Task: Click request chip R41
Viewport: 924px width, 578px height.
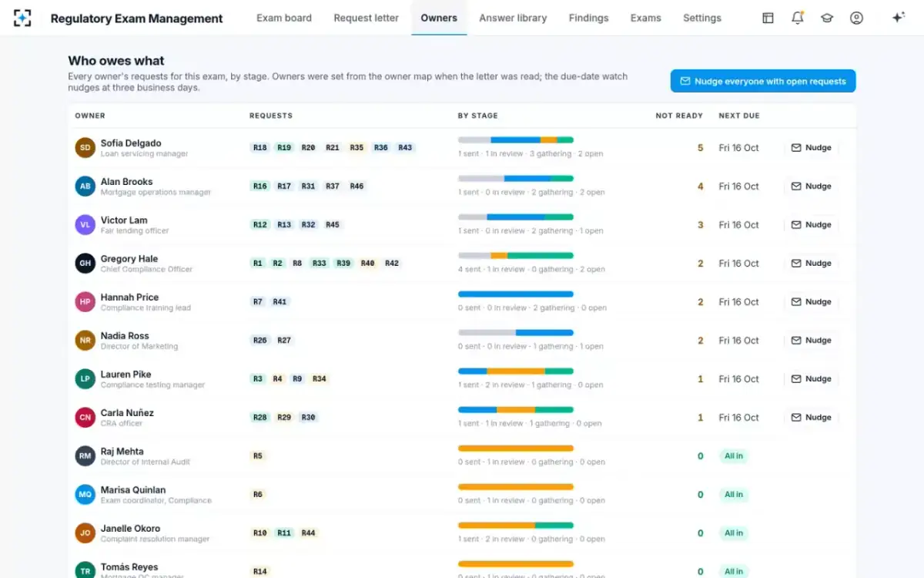Action: (280, 302)
